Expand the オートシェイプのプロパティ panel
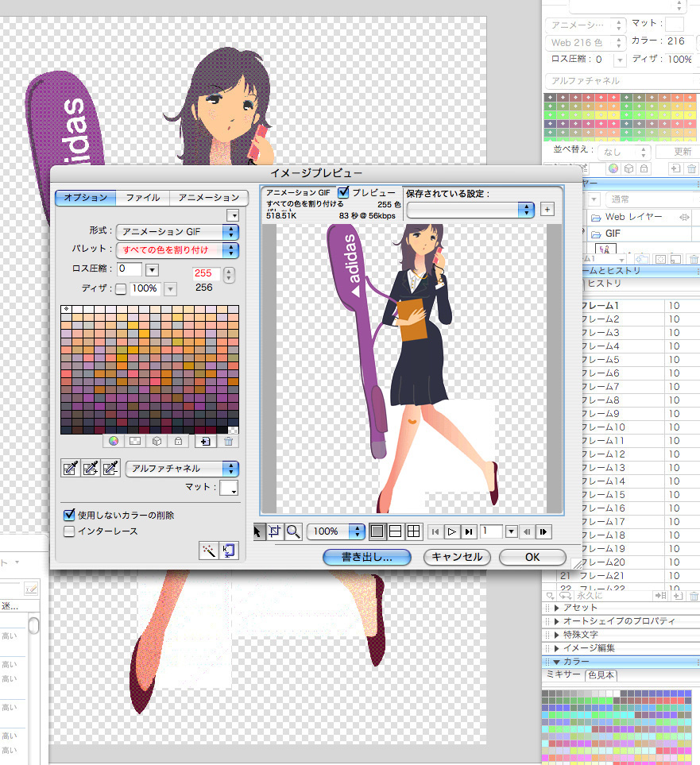 [x=556, y=621]
